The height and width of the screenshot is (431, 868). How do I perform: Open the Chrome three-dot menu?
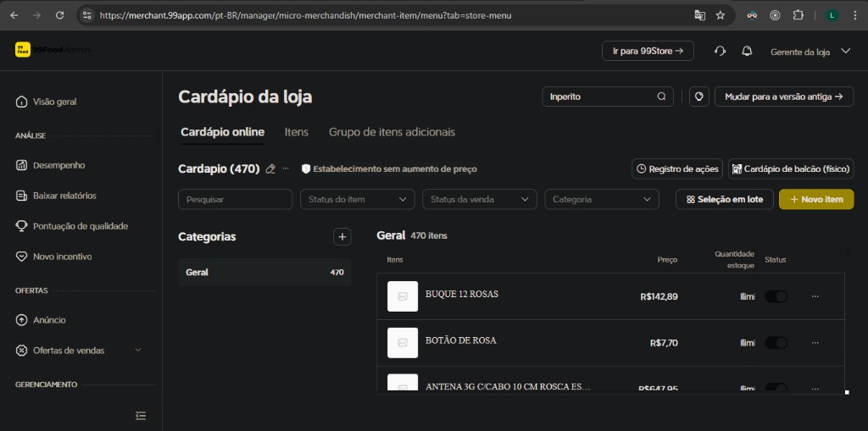856,15
